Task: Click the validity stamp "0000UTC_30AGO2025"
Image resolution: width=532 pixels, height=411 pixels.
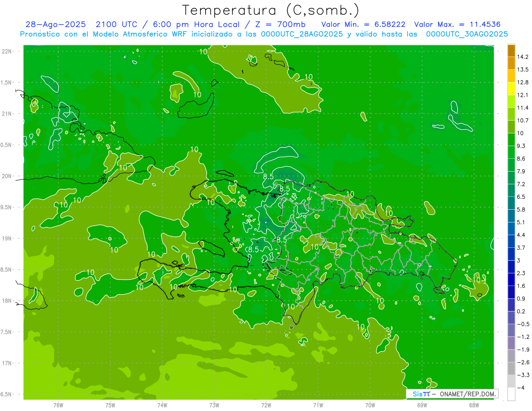Action: (x=466, y=34)
